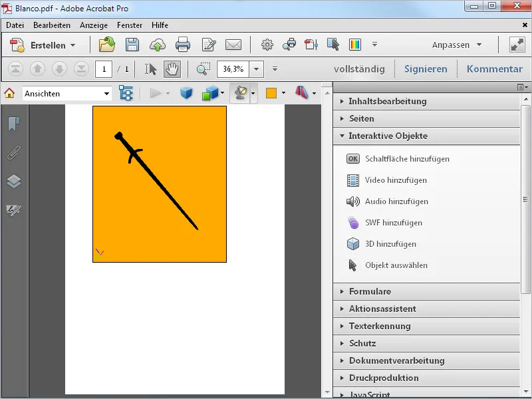Open the Datei menu
Image resolution: width=532 pixels, height=399 pixels.
[15, 25]
